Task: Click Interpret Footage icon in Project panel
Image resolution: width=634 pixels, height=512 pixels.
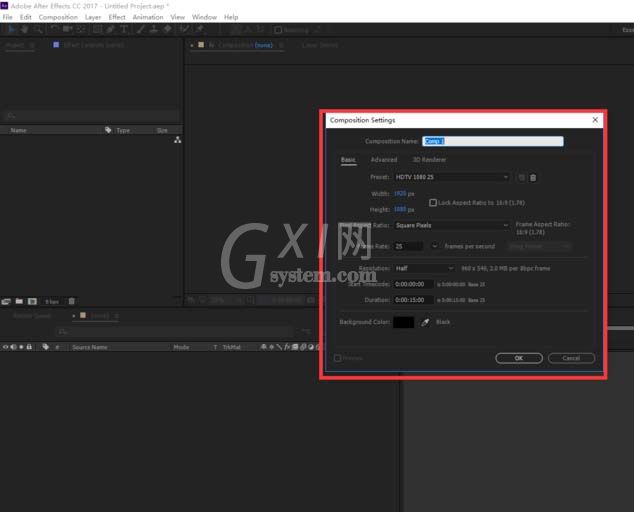Action: 6,302
